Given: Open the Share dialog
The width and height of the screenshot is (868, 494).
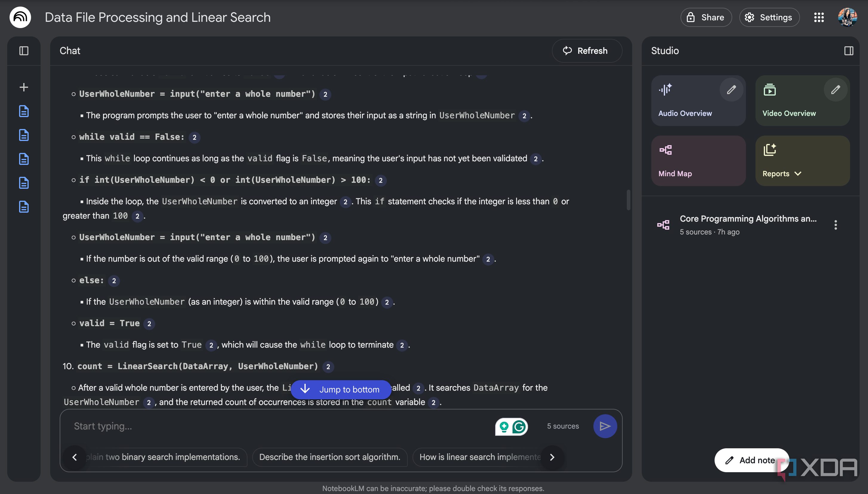Looking at the screenshot, I should 706,17.
